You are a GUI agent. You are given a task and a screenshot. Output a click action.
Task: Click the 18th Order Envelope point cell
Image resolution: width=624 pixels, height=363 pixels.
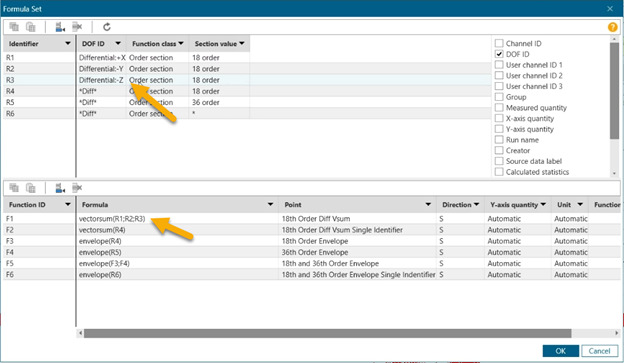coord(358,241)
